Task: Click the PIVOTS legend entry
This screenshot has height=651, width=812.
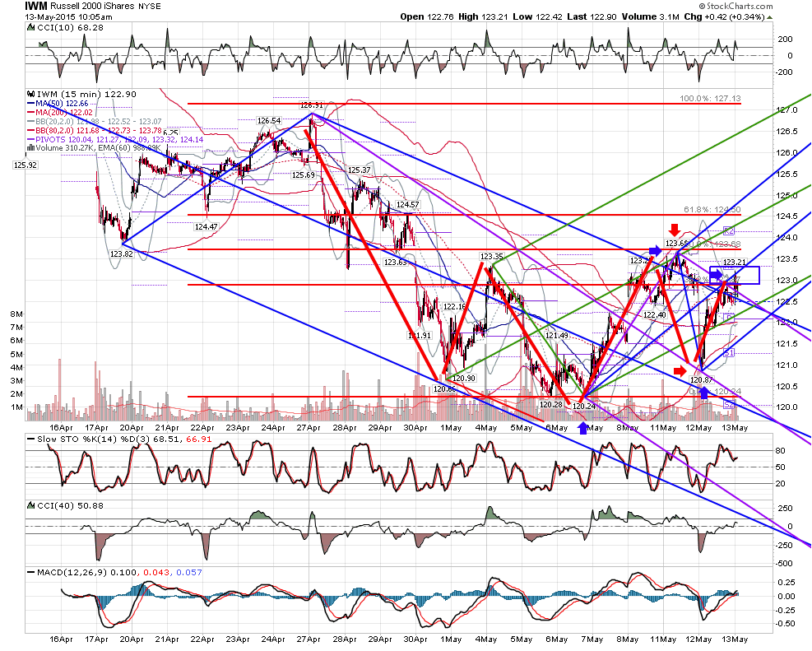Action: (119, 139)
